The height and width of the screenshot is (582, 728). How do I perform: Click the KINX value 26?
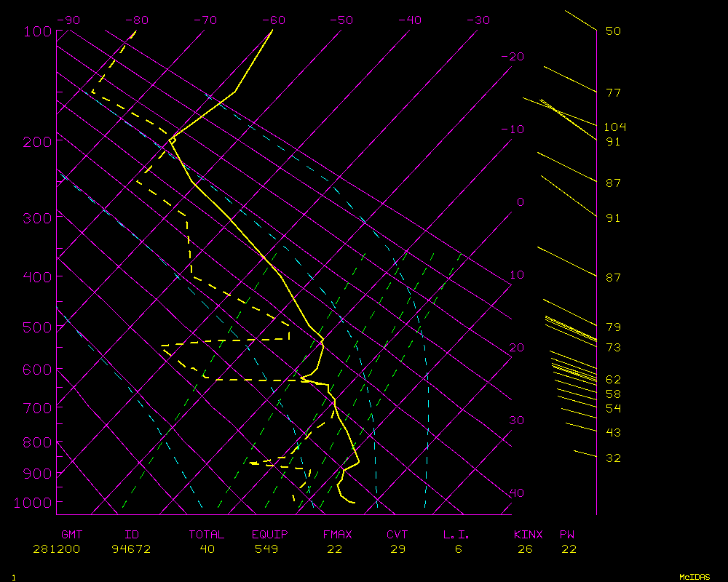(523, 549)
